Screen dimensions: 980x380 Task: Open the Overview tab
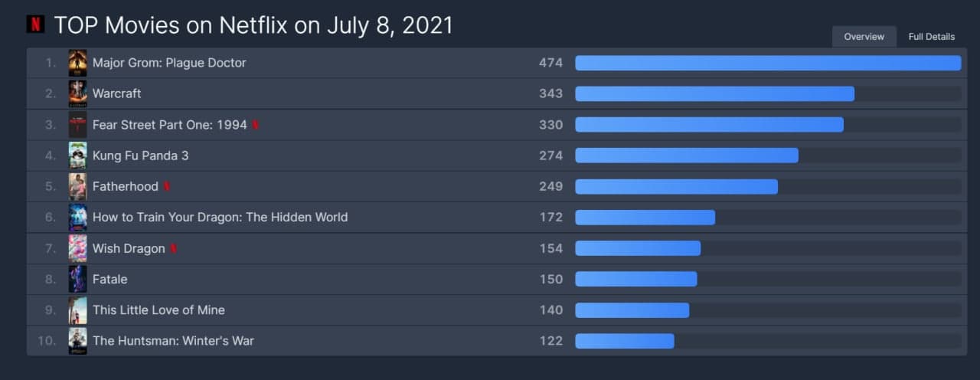point(864,37)
